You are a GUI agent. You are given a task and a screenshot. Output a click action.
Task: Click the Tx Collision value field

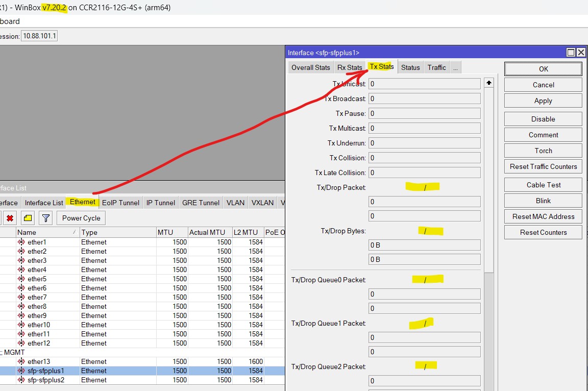pos(425,158)
